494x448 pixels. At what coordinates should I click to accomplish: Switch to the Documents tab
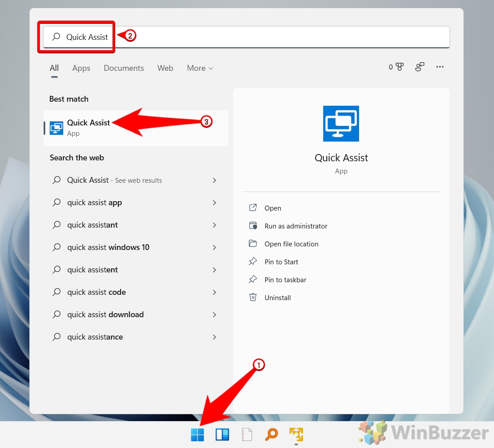tap(124, 68)
